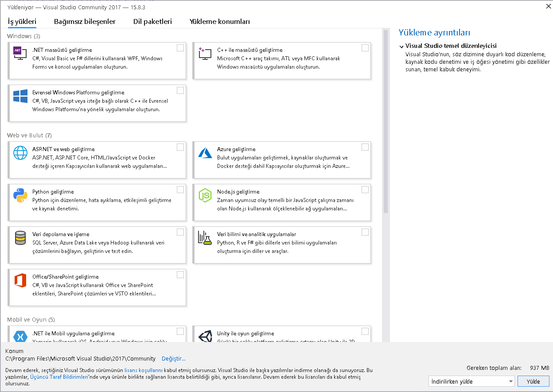The width and height of the screenshot is (553, 392).
Task: Click the Değiştir... location link
Action: 174,359
